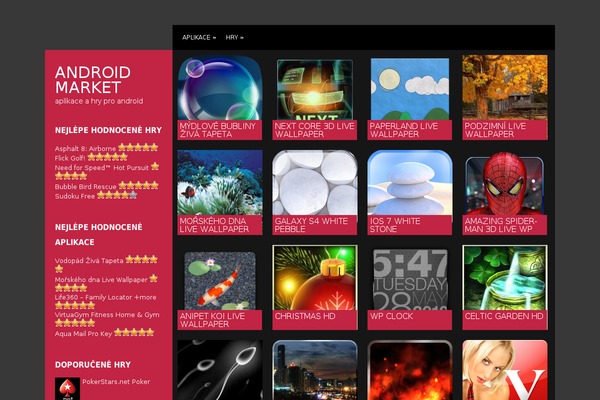
Task: Click Christmas HD caption
Action: (x=315, y=320)
